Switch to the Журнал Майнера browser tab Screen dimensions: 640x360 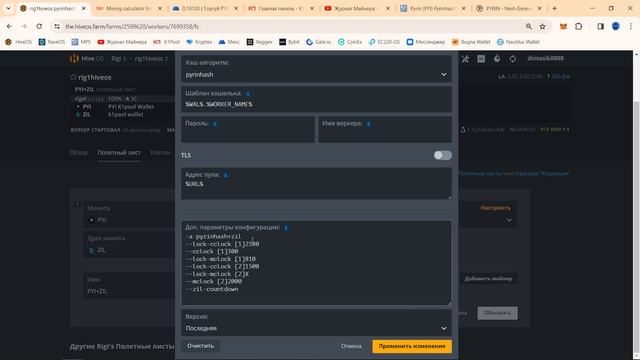357,8
